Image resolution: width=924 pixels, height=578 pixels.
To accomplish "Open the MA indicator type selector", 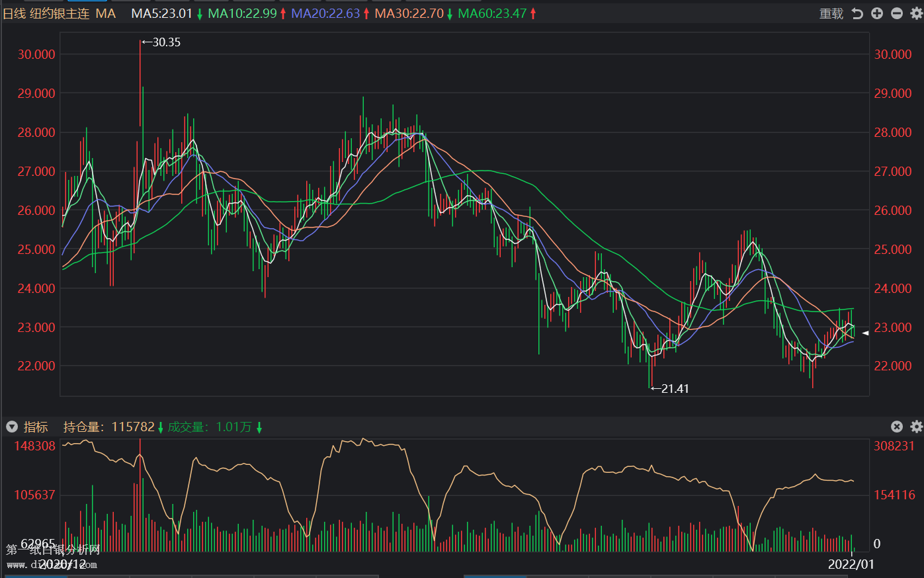I will pos(105,13).
